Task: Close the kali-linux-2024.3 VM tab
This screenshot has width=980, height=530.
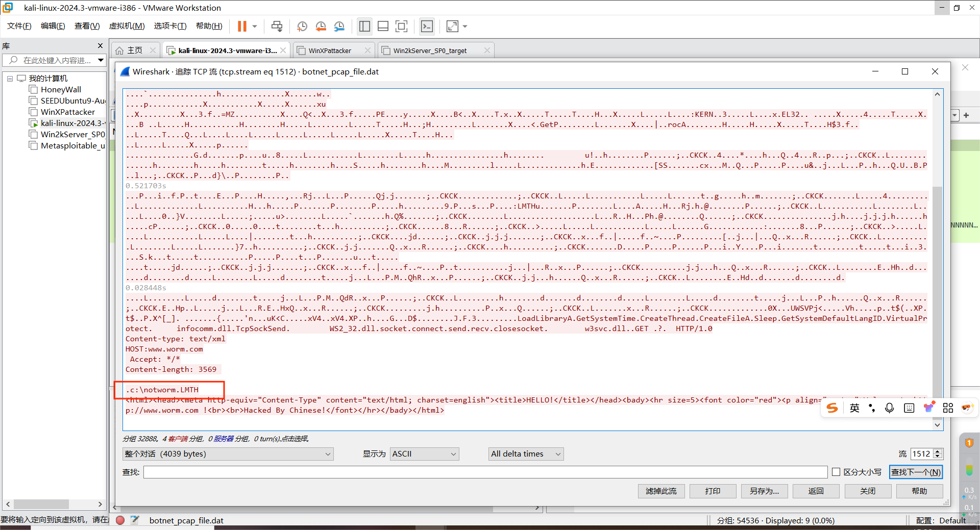Action: click(x=283, y=51)
